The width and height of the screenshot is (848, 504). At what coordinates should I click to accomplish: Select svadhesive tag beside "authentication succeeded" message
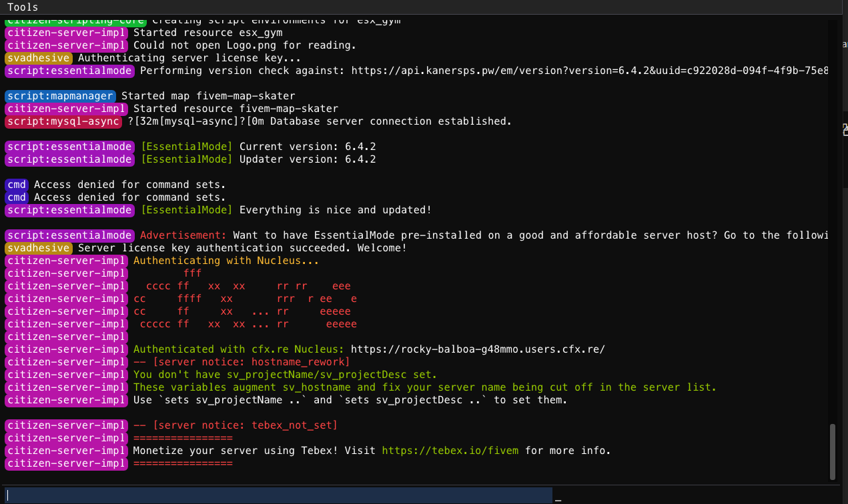point(38,248)
